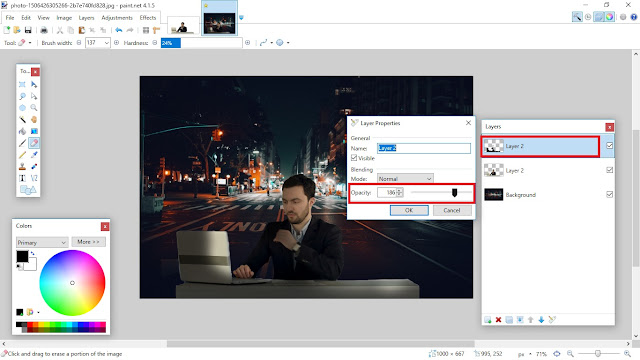Image resolution: width=640 pixels, height=360 pixels.
Task: Open the View menu
Action: pyautogui.click(x=43, y=18)
